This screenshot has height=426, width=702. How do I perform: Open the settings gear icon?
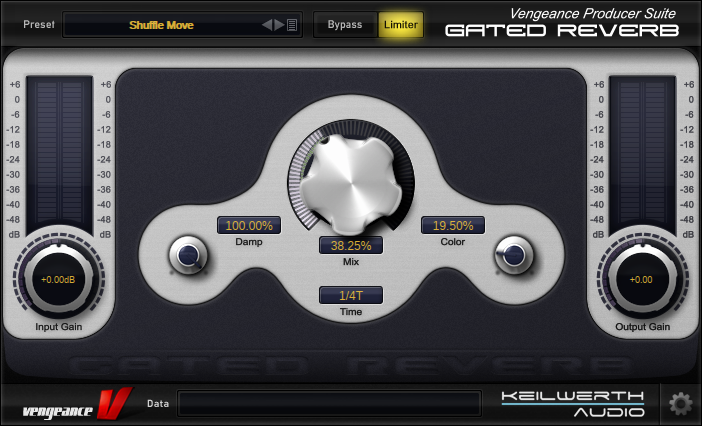coord(680,404)
